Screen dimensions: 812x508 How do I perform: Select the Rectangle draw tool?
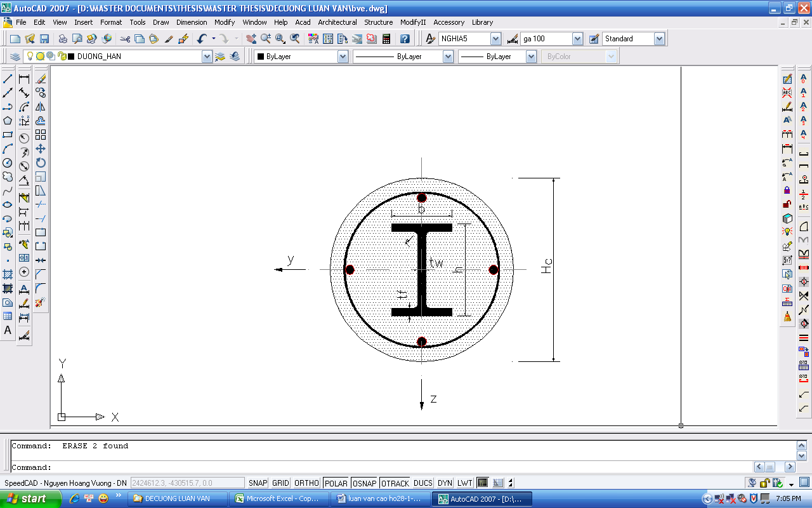click(8, 135)
